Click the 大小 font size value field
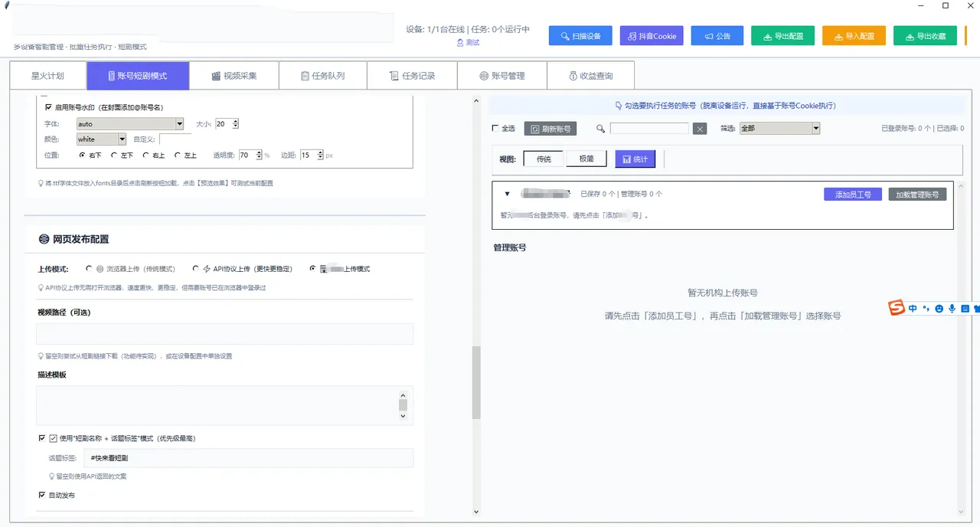Screen dimensions: 980x527 pos(224,123)
